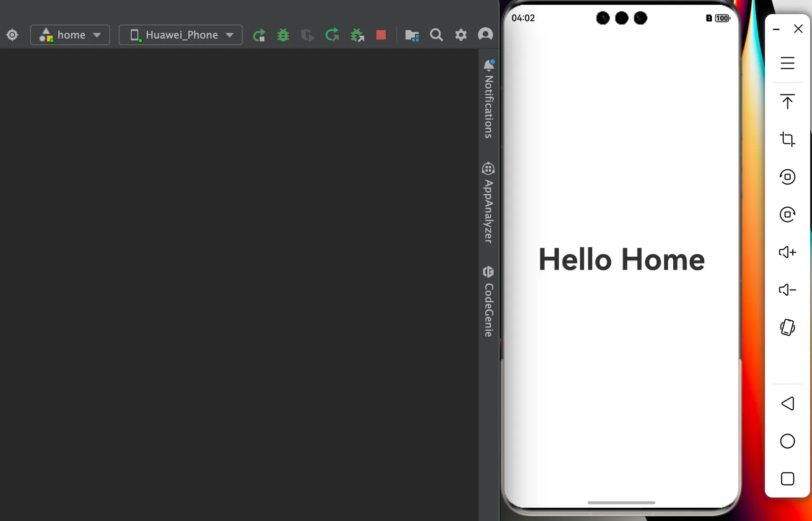
Task: Shake the emulator device
Action: (x=788, y=327)
